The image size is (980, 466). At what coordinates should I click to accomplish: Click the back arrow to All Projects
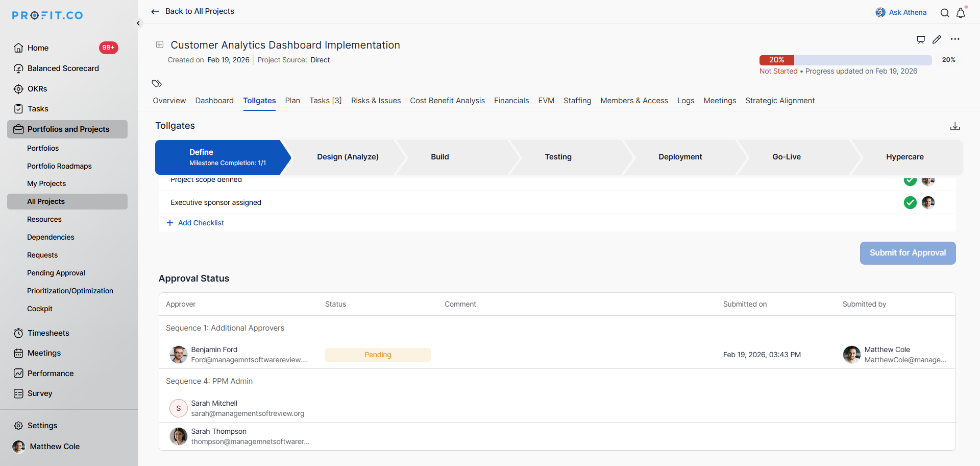(155, 11)
